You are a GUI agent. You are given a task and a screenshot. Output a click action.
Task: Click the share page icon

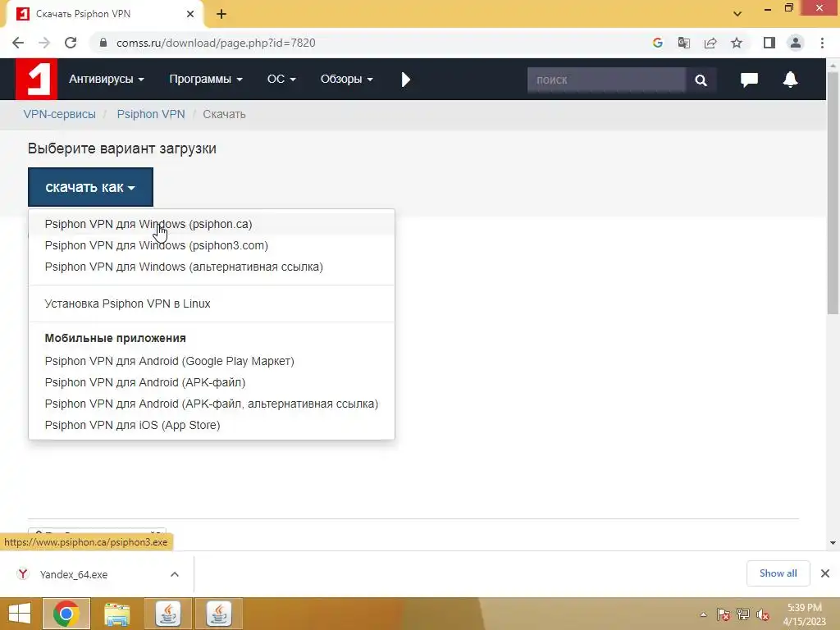pos(710,43)
